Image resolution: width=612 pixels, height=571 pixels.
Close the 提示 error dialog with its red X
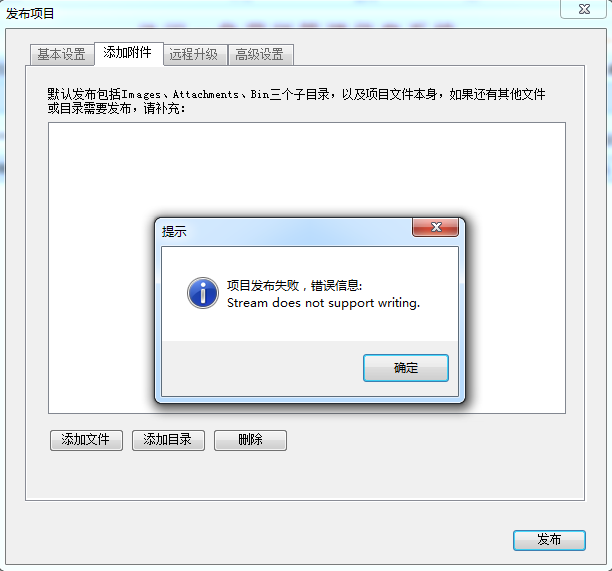(x=436, y=227)
